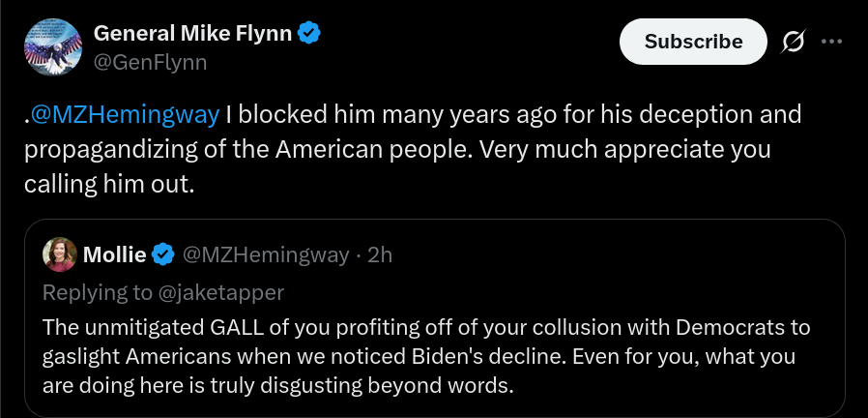Click the 2h timestamp on quoted post

point(380,255)
